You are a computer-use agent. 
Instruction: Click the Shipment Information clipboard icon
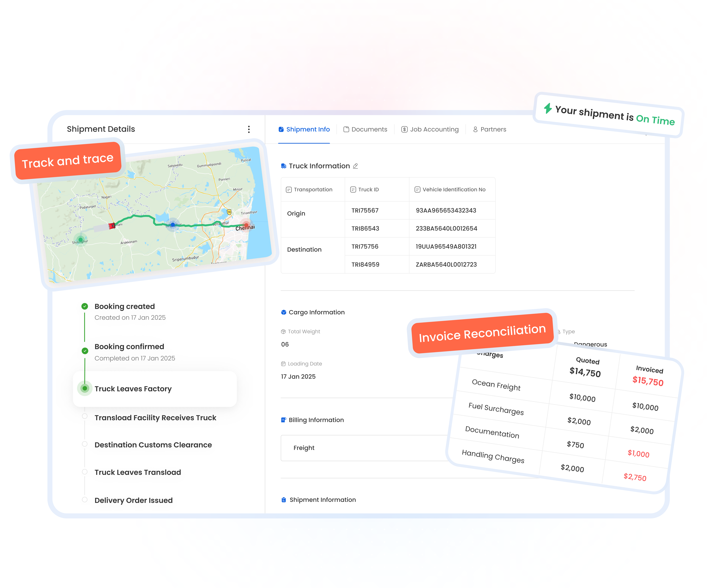tap(284, 500)
